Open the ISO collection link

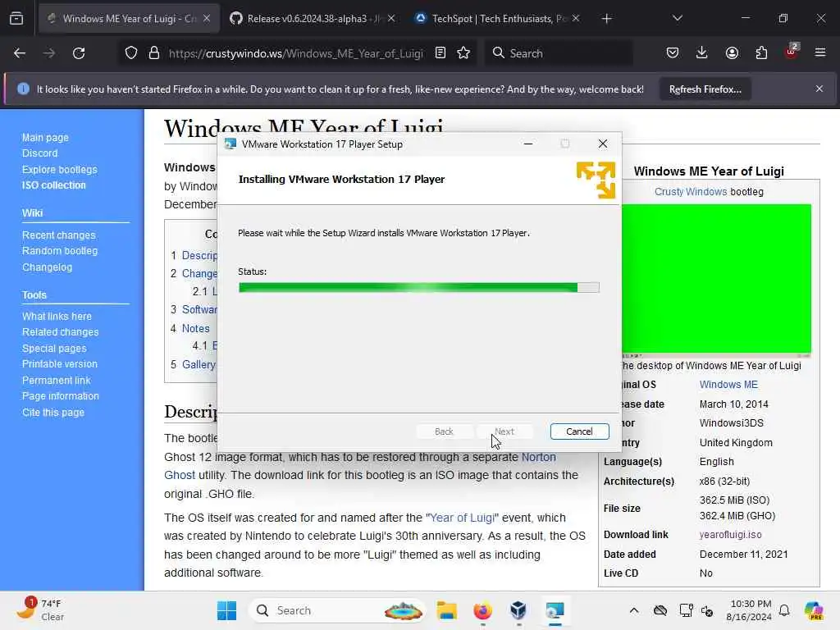coord(53,185)
